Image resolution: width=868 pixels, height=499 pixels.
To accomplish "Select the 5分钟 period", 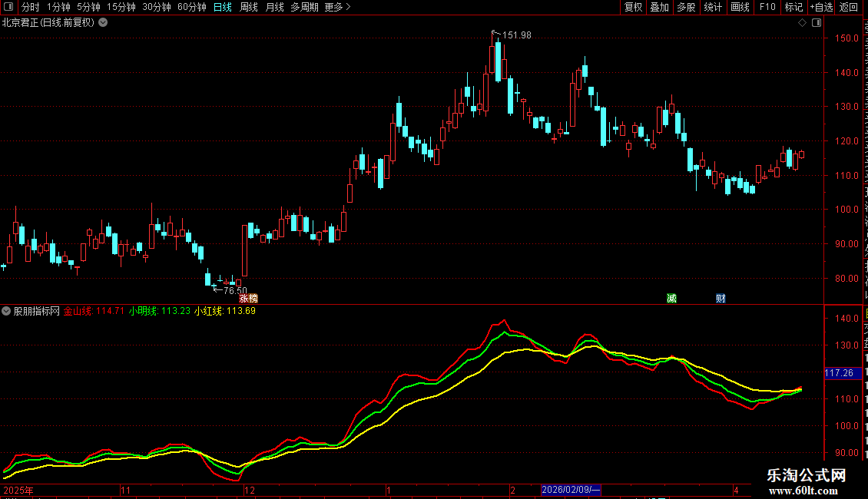I will 88,7.
